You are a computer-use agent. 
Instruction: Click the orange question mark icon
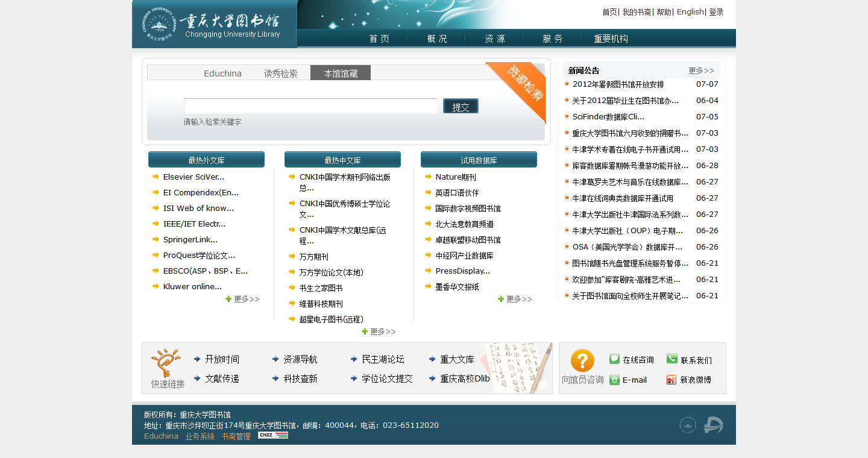click(x=582, y=360)
